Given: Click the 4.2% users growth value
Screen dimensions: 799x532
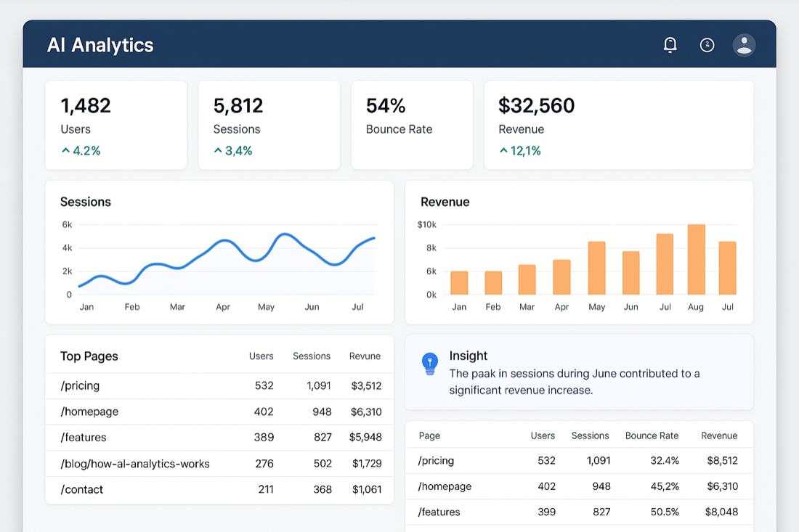Looking at the screenshot, I should click(86, 151).
